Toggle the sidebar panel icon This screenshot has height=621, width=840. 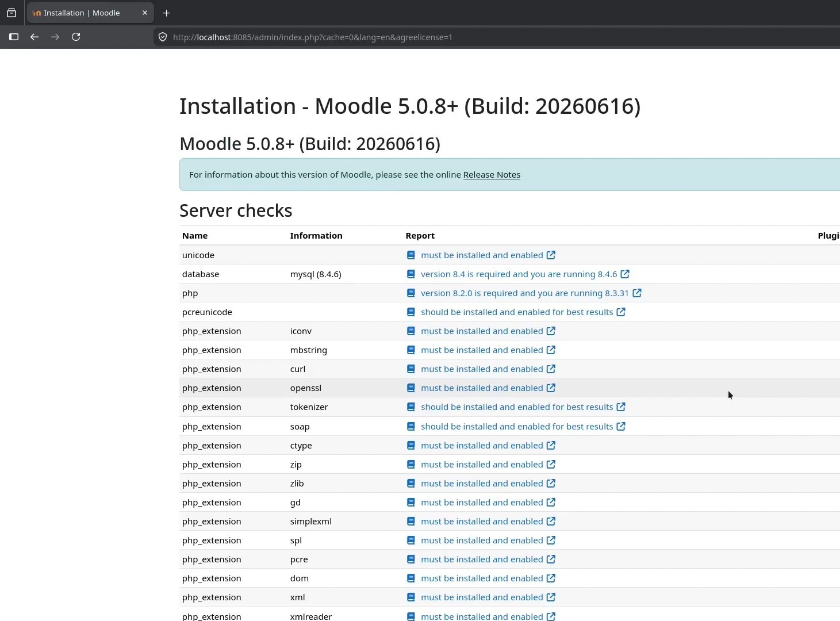pyautogui.click(x=14, y=37)
